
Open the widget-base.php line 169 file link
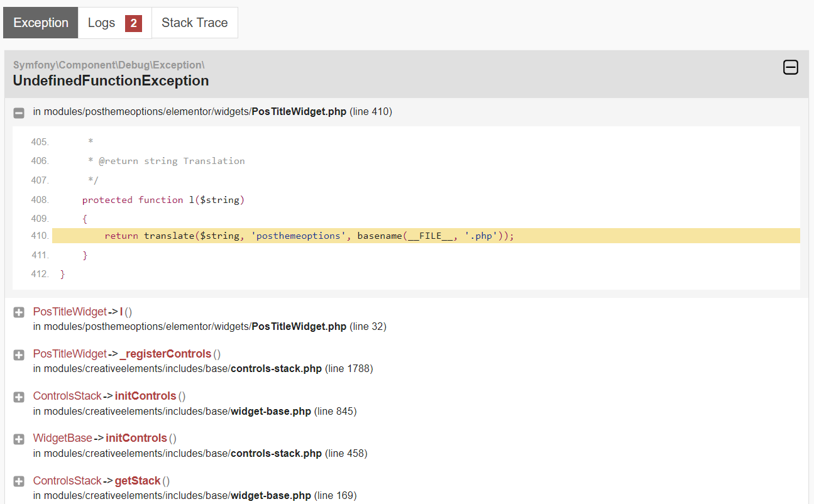(x=195, y=496)
